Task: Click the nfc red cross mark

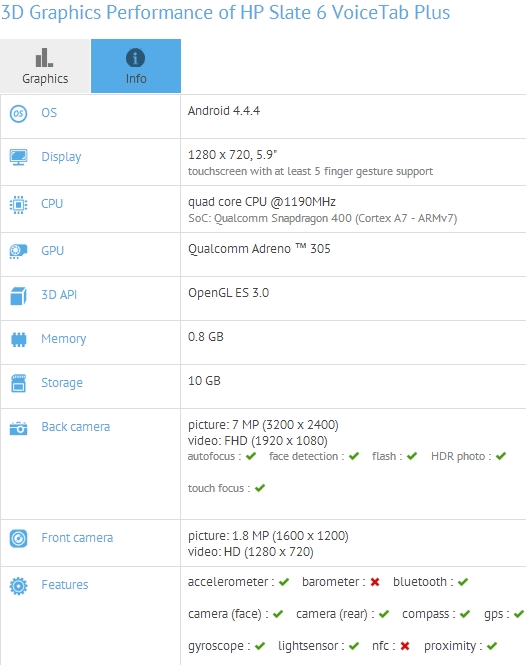Action: point(405,646)
